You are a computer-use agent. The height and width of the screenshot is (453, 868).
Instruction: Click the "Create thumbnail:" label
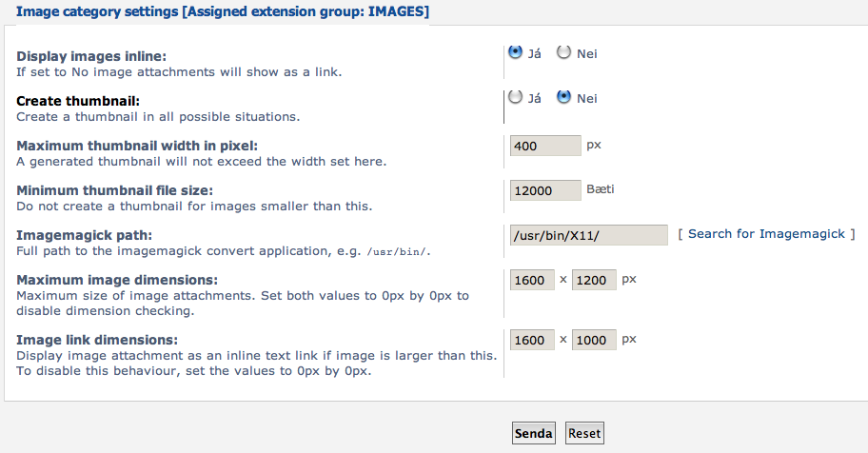[78, 101]
